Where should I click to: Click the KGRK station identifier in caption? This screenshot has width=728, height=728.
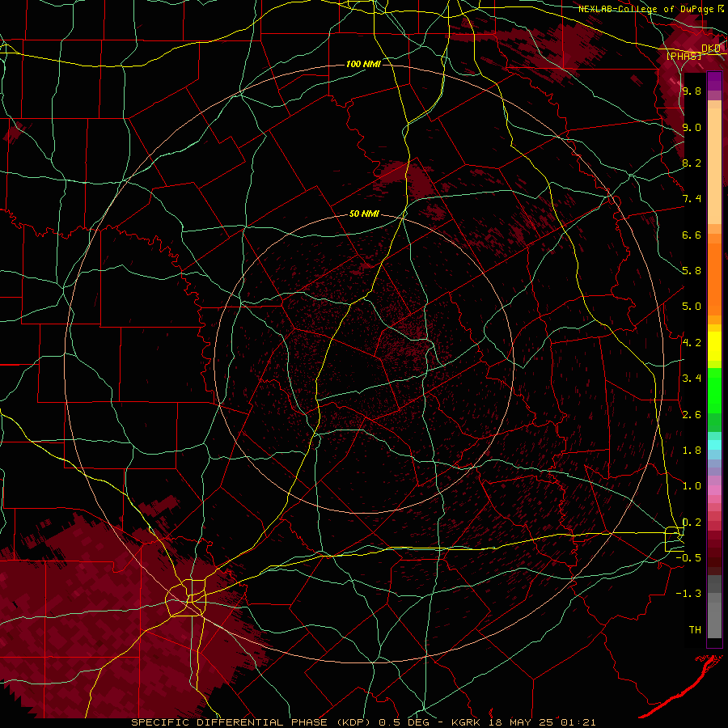tap(466, 722)
